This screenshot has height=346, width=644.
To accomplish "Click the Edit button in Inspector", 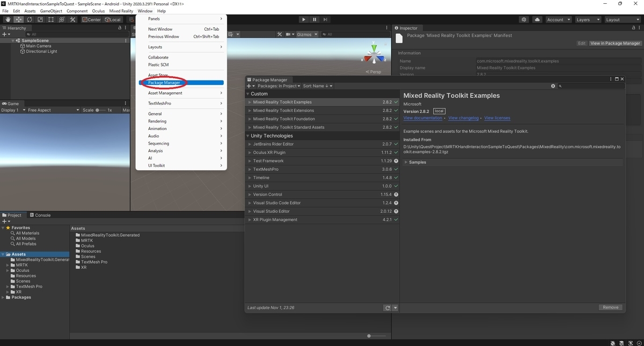I will coord(582,43).
